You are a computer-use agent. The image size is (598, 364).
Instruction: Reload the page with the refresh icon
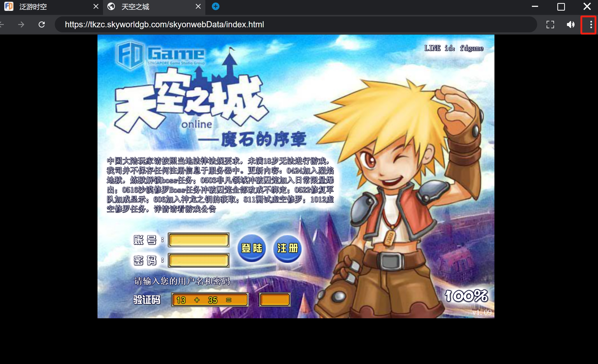pyautogui.click(x=42, y=25)
